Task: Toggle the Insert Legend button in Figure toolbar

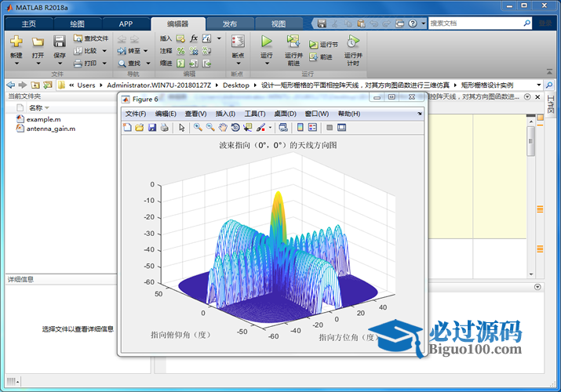Action: coord(312,128)
